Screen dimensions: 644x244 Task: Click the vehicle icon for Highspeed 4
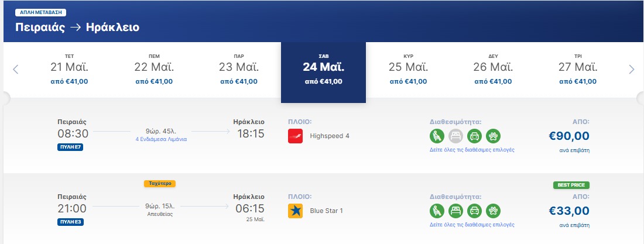[x=474, y=136]
